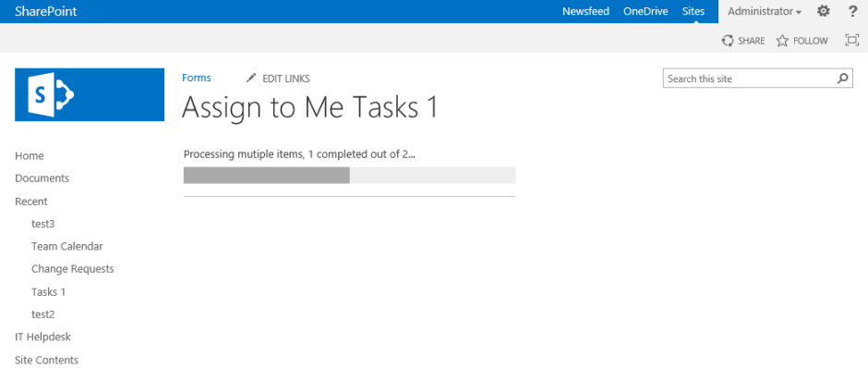Click the EDIT LINKS pencil icon
Viewport: 868px width, 368px height.
pos(251,79)
